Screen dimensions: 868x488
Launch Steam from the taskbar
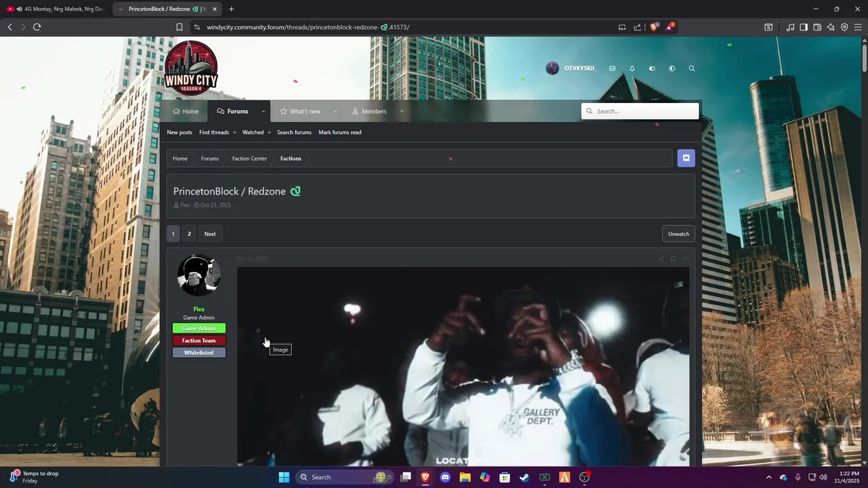pyautogui.click(x=524, y=477)
